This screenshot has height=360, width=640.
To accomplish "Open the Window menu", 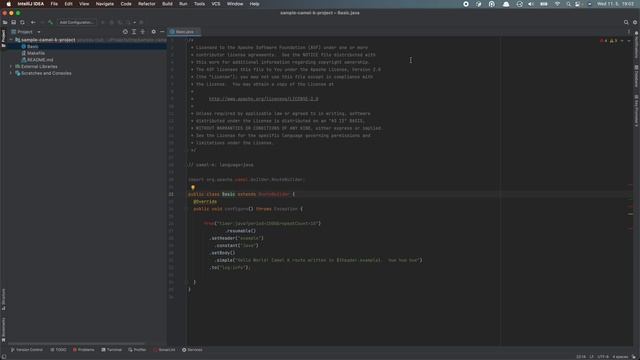I will pyautogui.click(x=235, y=4).
